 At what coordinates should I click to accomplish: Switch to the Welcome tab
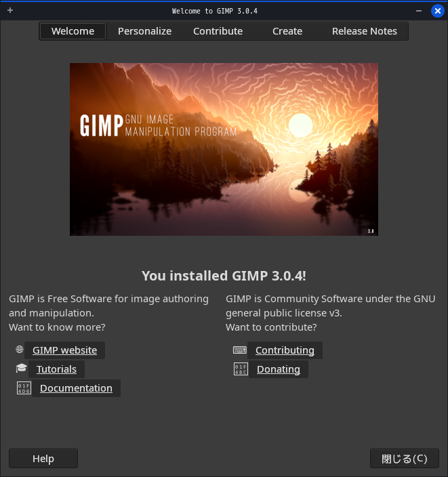pos(73,31)
